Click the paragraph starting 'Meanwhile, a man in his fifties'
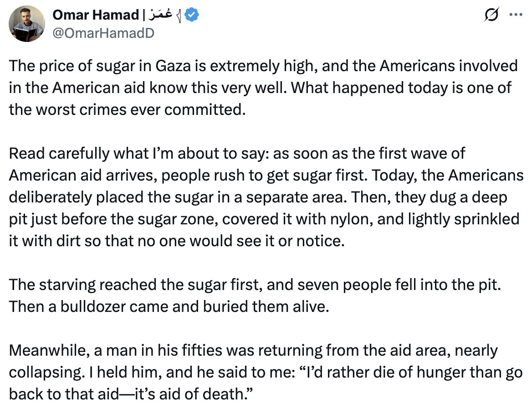 point(266,372)
